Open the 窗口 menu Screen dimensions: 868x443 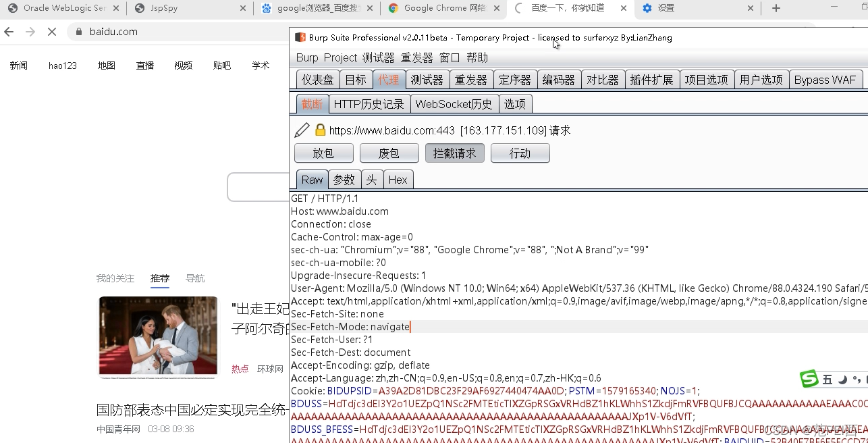point(450,58)
